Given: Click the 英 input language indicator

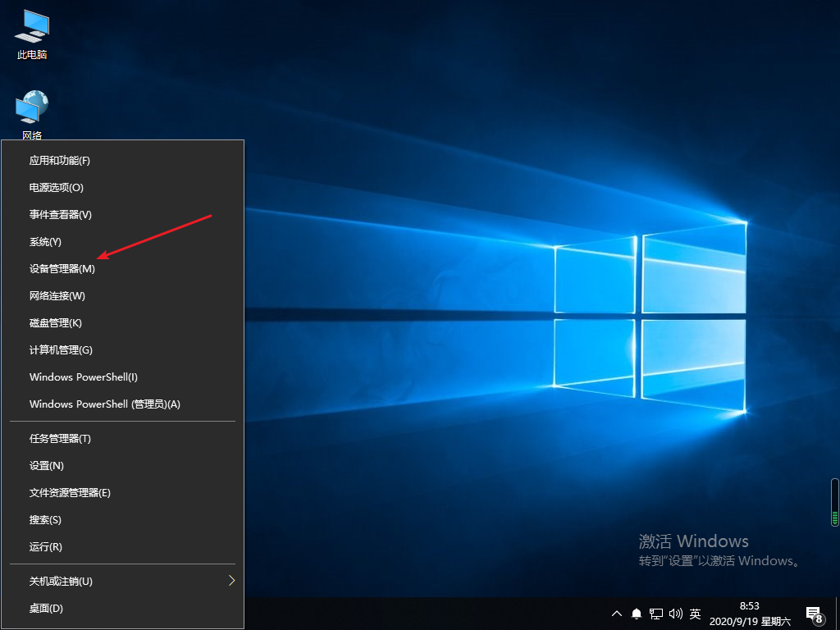Looking at the screenshot, I should click(x=694, y=614).
